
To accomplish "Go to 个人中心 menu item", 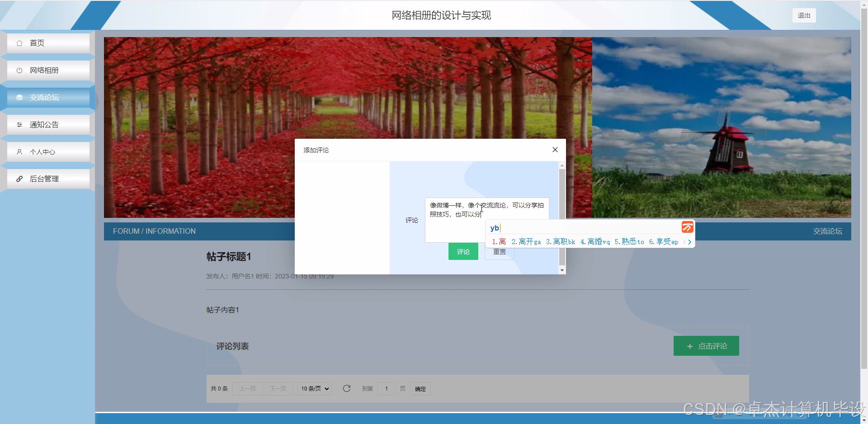I will coord(48,152).
